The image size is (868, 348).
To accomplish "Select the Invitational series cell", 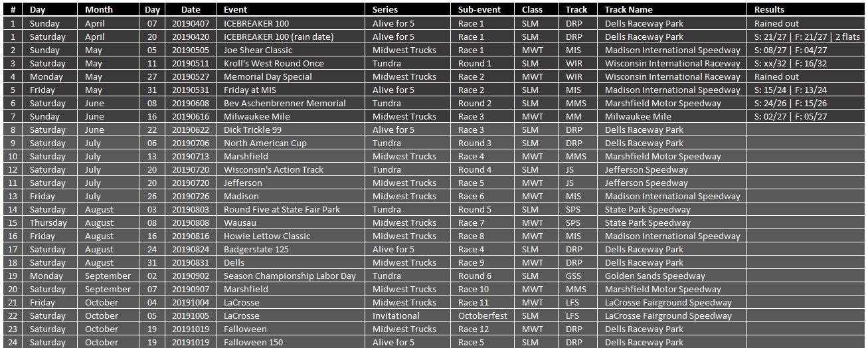I will pos(411,315).
